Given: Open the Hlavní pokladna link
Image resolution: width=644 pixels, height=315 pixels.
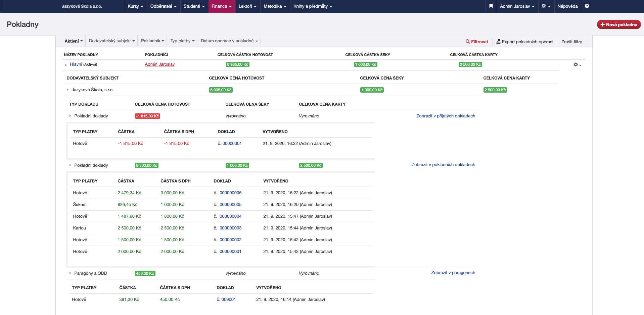Looking at the screenshot, I should click(x=76, y=64).
